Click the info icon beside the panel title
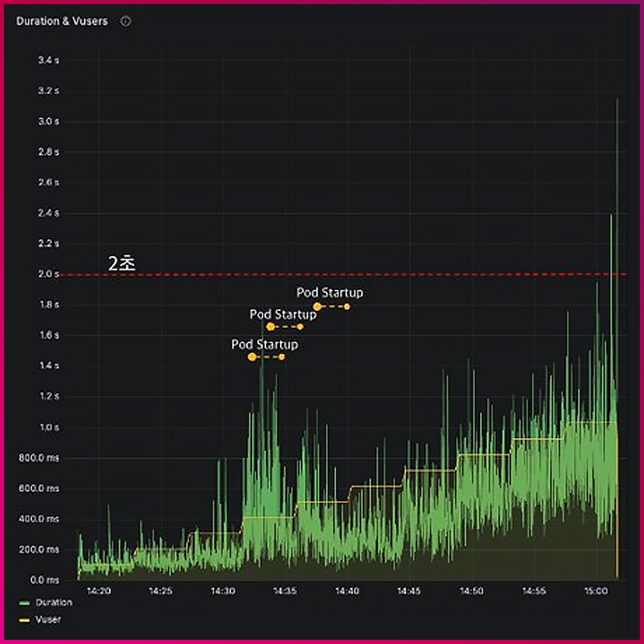The height and width of the screenshot is (644, 644). pyautogui.click(x=125, y=21)
